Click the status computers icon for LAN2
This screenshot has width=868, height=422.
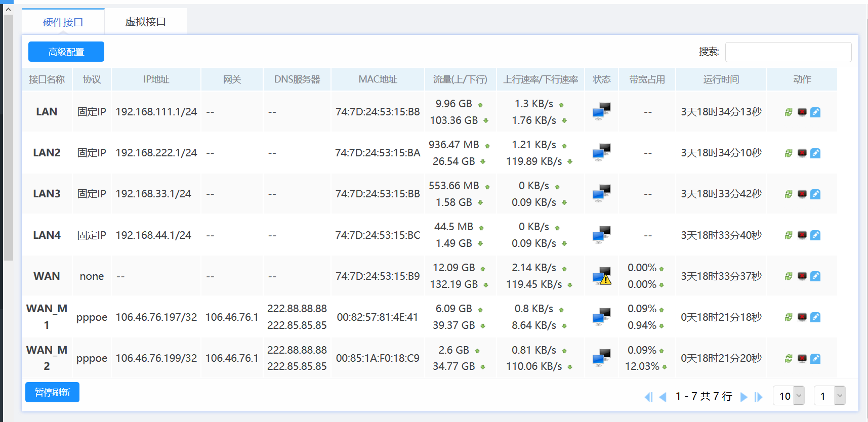pos(602,152)
